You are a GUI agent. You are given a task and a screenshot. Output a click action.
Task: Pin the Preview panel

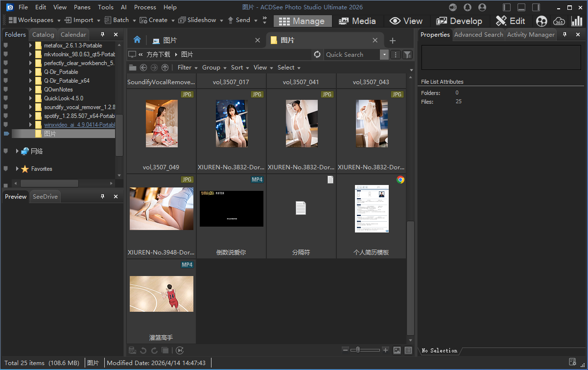[x=102, y=196]
